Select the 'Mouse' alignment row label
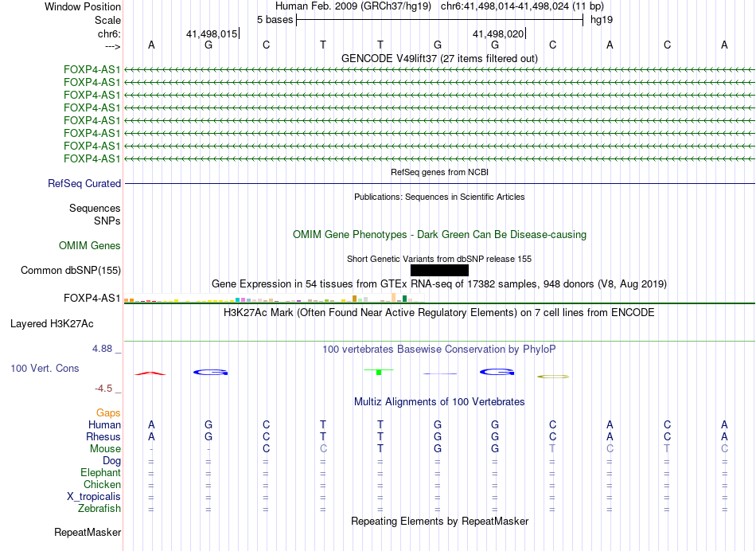Screen dimensions: 756x551 coord(105,449)
